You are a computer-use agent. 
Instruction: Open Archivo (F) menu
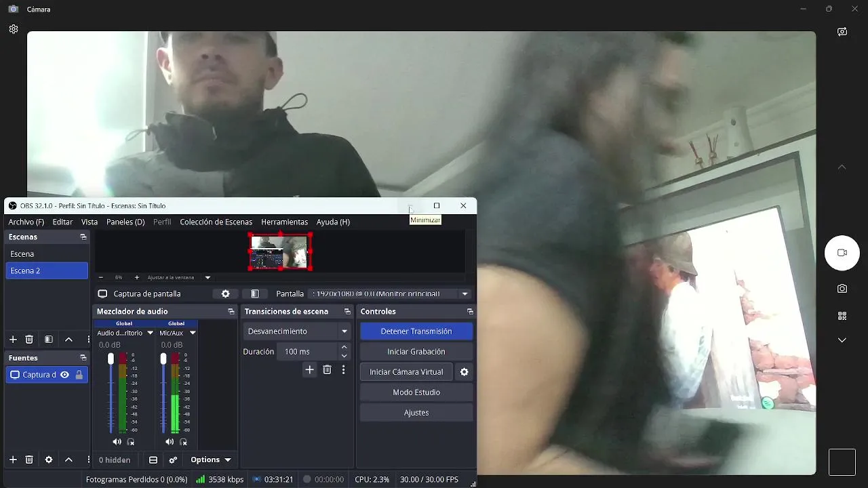(26, 222)
